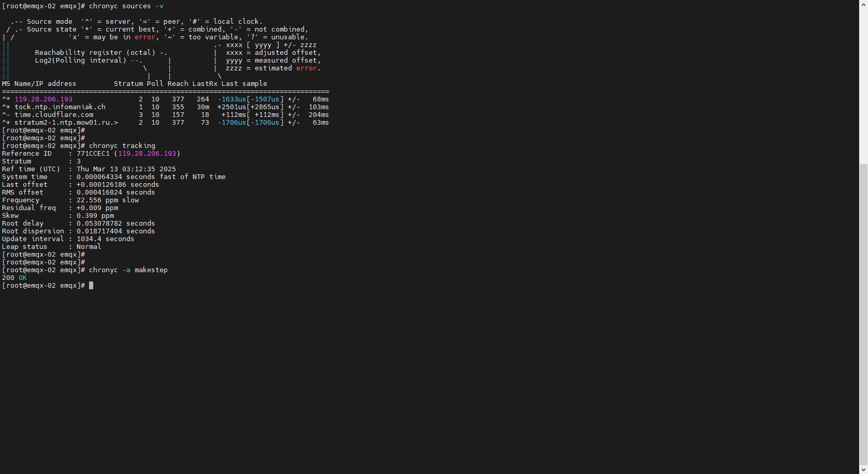The image size is (868, 474).
Task: Click the terminal cursor at the last prompt
Action: tap(91, 286)
